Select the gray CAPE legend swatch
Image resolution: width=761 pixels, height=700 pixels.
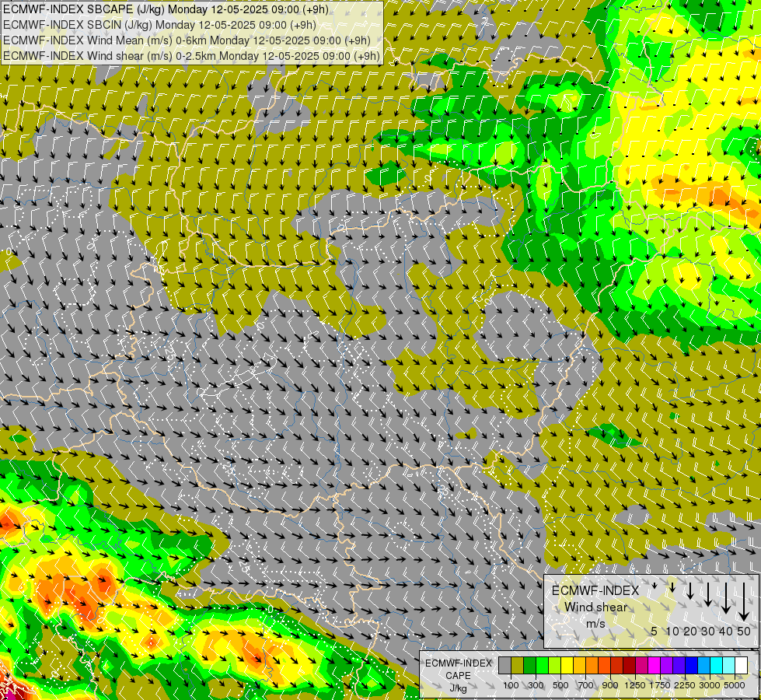[x=504, y=666]
